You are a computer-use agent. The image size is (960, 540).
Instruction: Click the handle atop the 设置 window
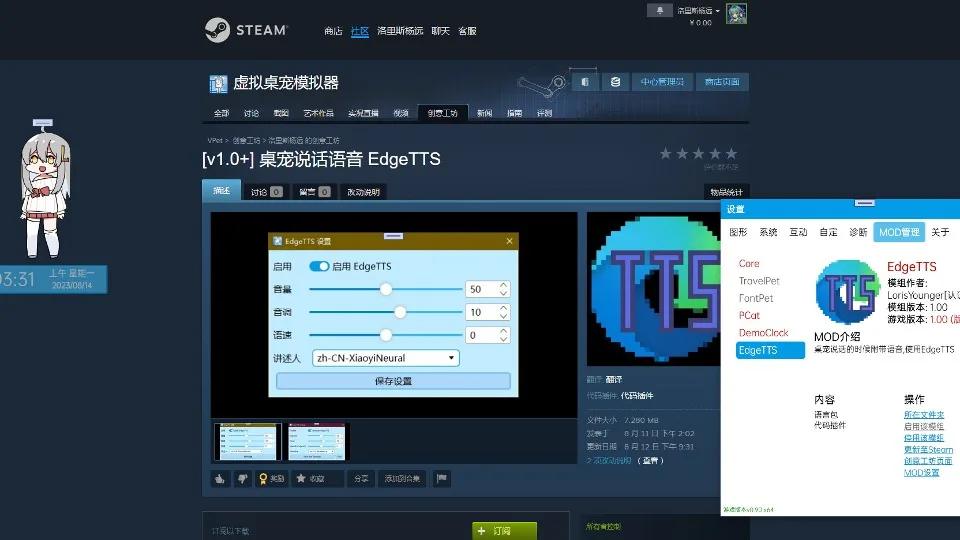click(x=864, y=203)
